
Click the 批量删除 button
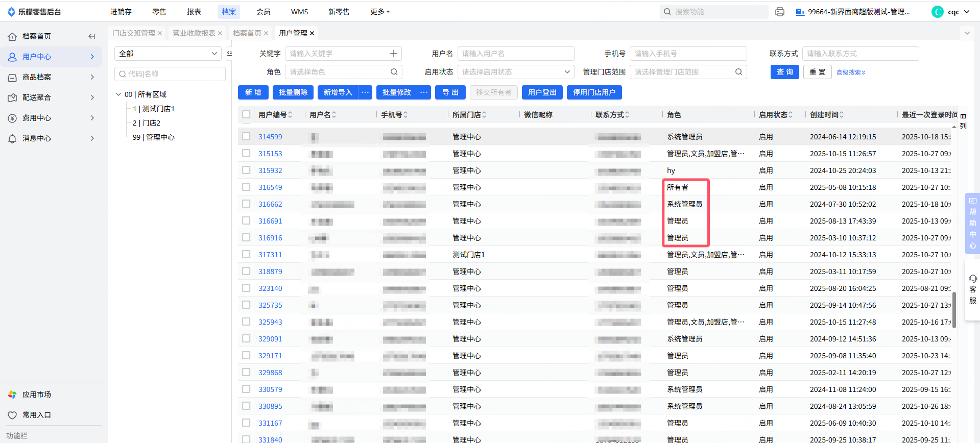[293, 92]
